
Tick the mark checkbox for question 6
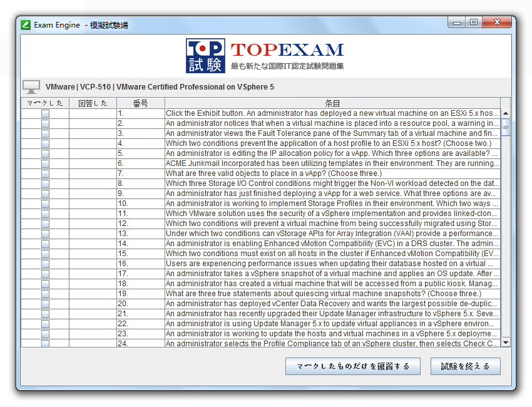(x=45, y=163)
